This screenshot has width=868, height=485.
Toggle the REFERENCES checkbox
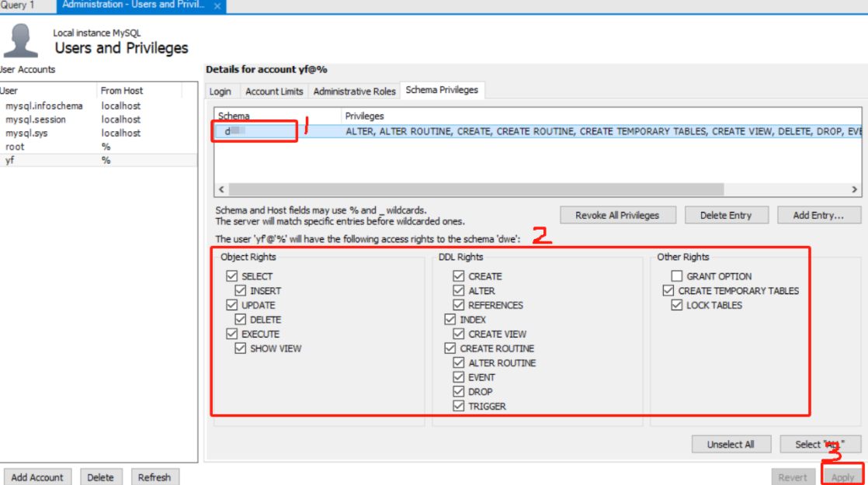458,305
